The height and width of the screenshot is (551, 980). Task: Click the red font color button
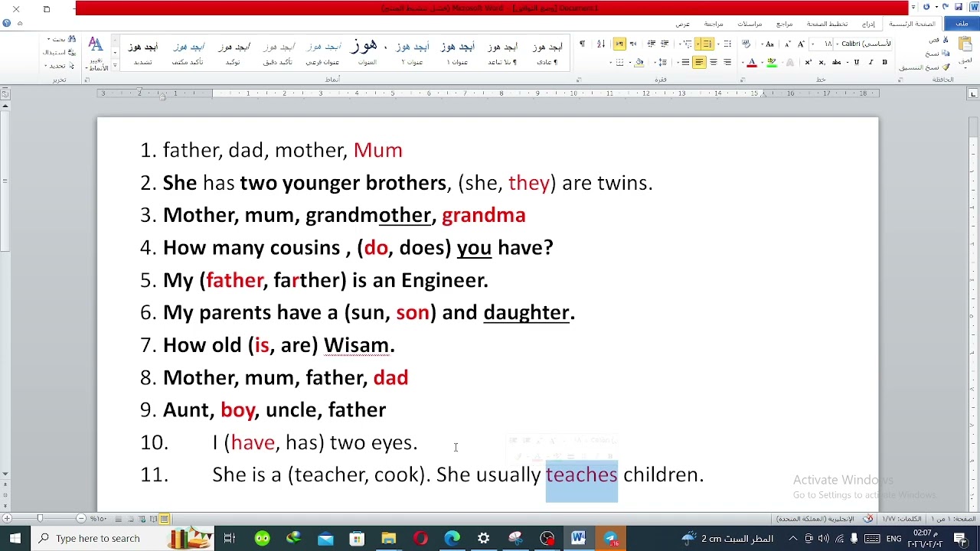click(x=752, y=62)
